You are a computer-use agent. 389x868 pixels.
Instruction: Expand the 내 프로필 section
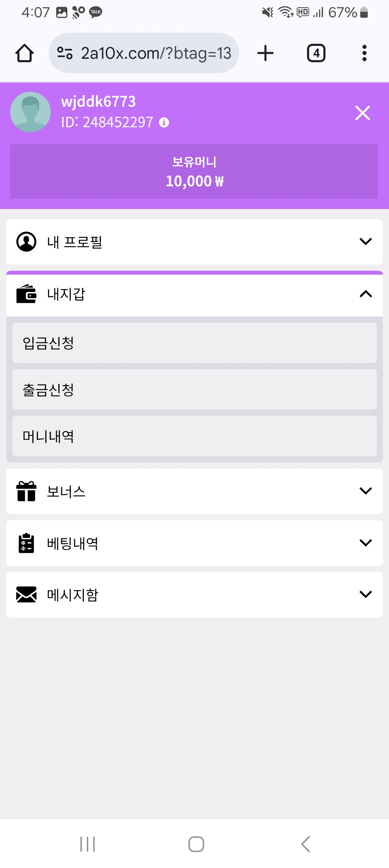pos(194,242)
